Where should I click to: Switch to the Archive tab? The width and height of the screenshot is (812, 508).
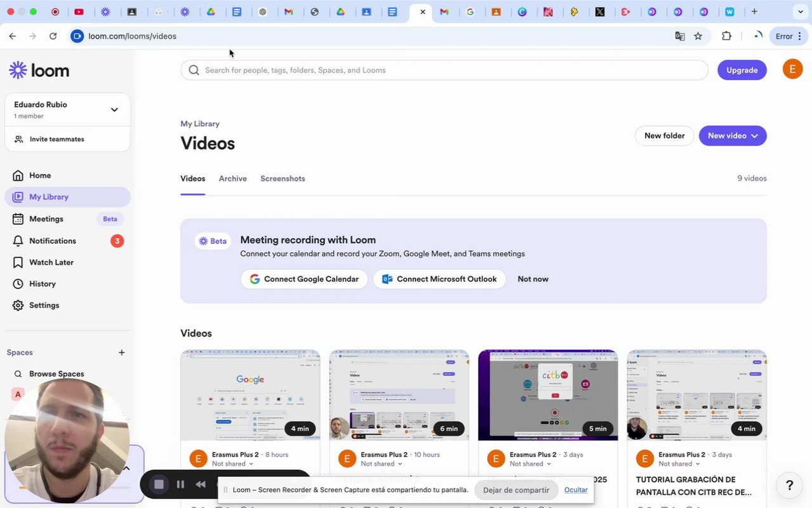point(233,178)
